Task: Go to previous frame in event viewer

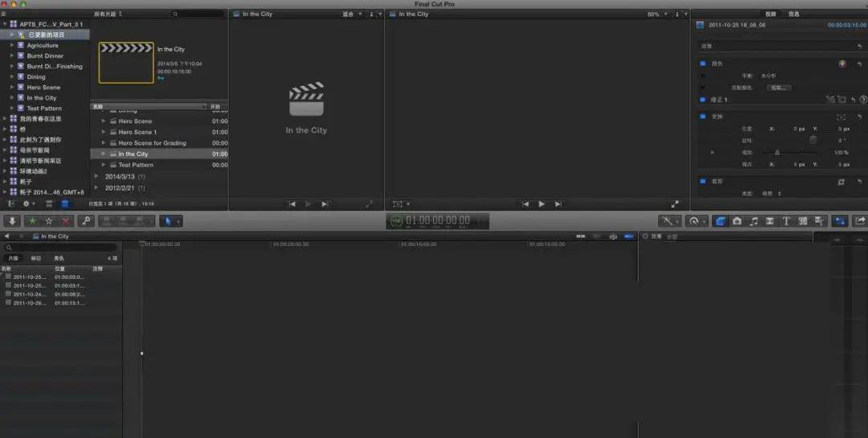Action: click(292, 204)
